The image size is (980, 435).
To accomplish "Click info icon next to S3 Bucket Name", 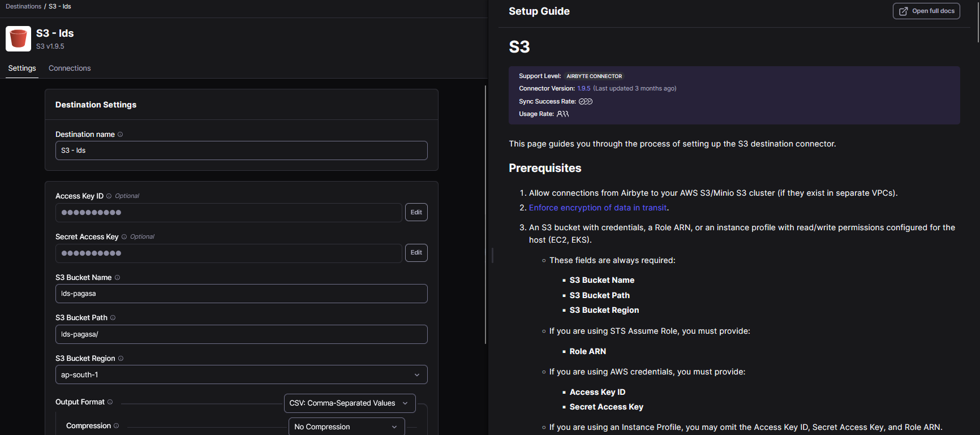I will tap(117, 278).
